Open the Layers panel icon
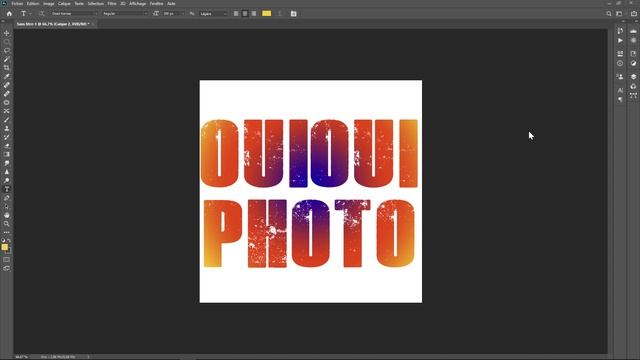This screenshot has height=360, width=640. (633, 76)
